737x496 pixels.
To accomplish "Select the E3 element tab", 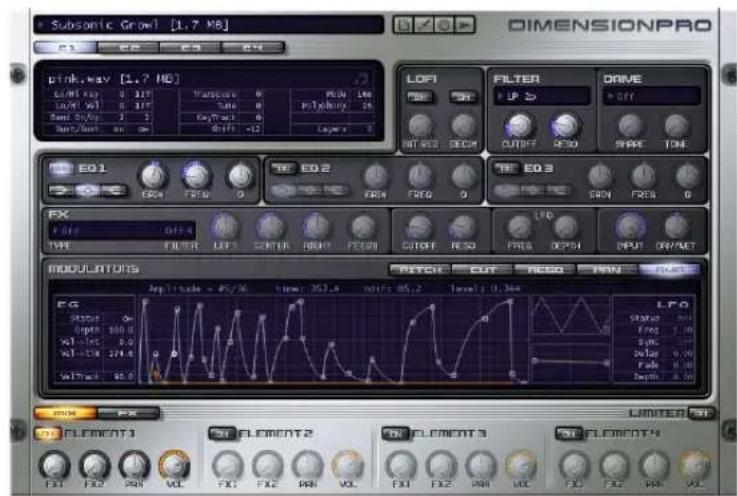I will tap(190, 47).
